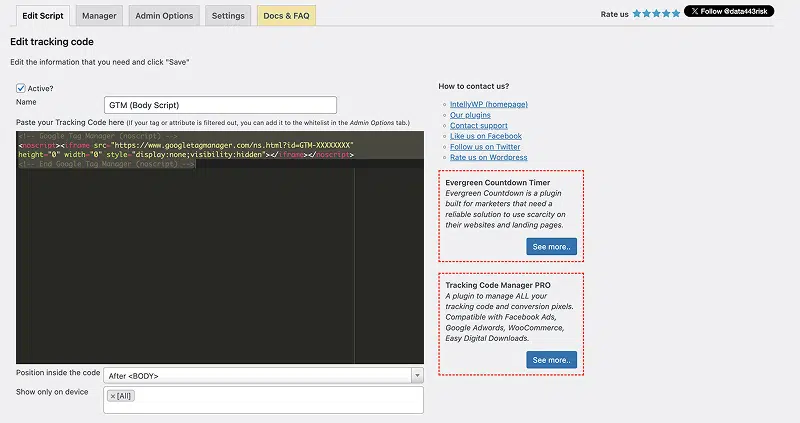This screenshot has height=423, width=800.
Task: Uncheck the Active? checkbox
Action: coord(21,88)
